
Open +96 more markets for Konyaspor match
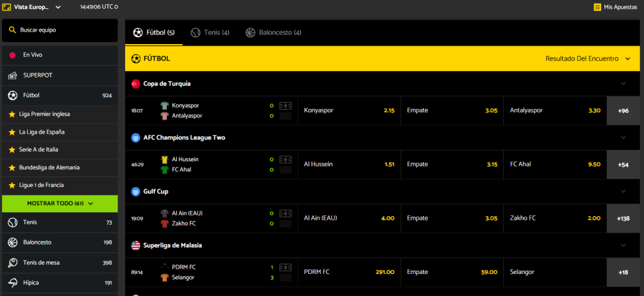pos(623,111)
